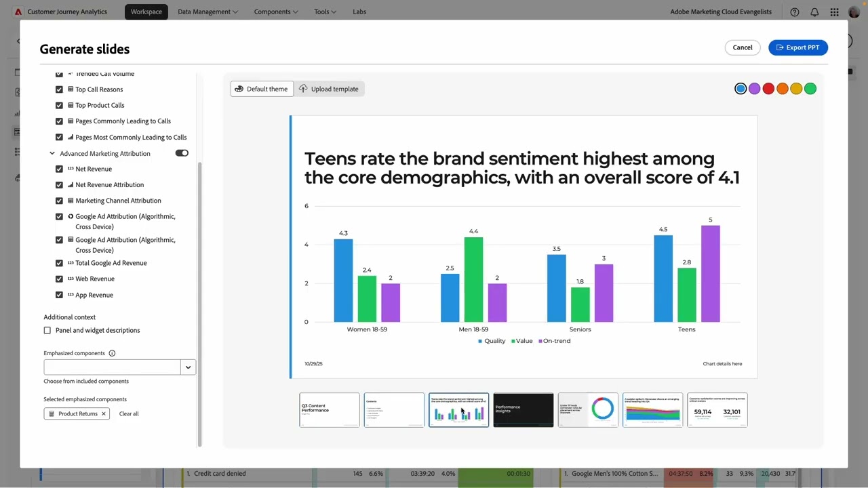Collapse the Advanced Marketing Attribution section
This screenshot has width=868, height=488.
pos(52,153)
